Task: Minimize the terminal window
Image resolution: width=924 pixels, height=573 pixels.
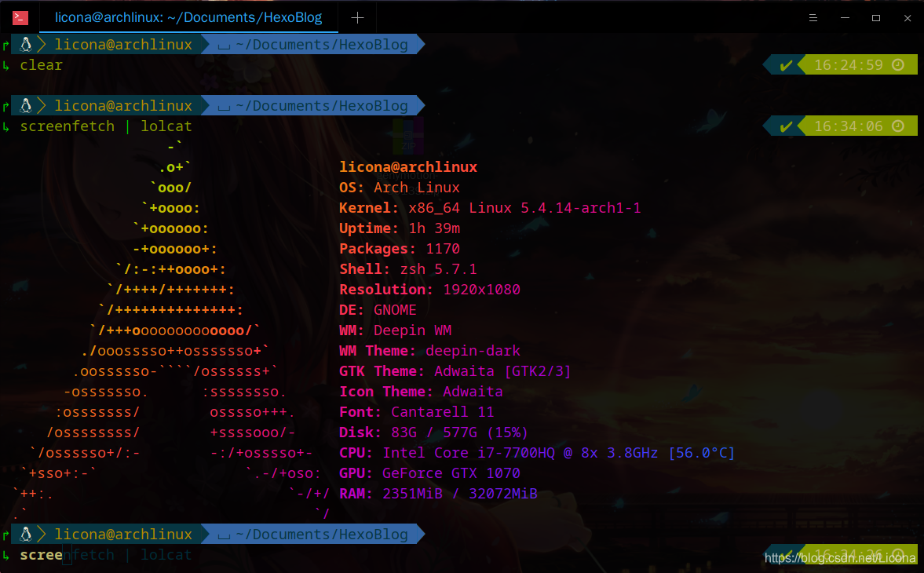Action: point(845,18)
